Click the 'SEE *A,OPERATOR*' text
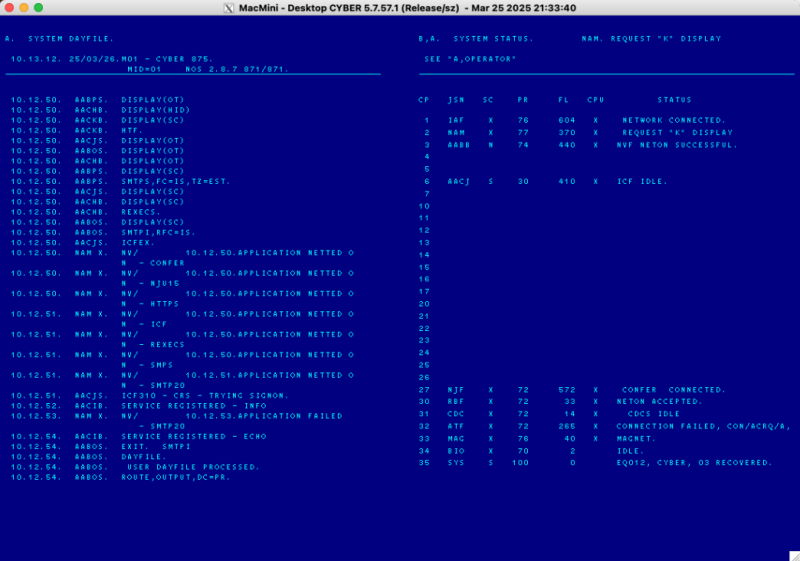800x561 pixels. tap(470, 59)
